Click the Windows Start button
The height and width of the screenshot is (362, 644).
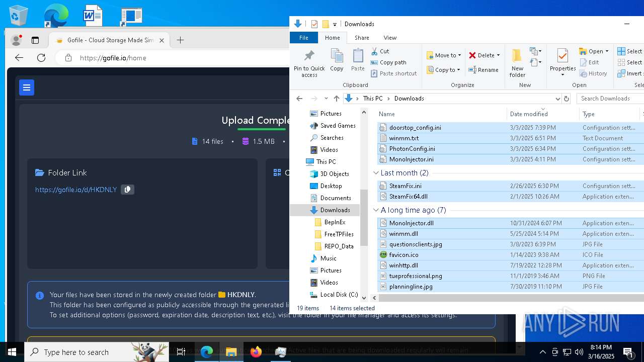point(12,352)
